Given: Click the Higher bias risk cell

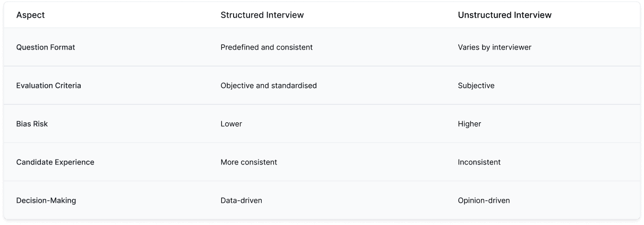Looking at the screenshot, I should [x=469, y=124].
